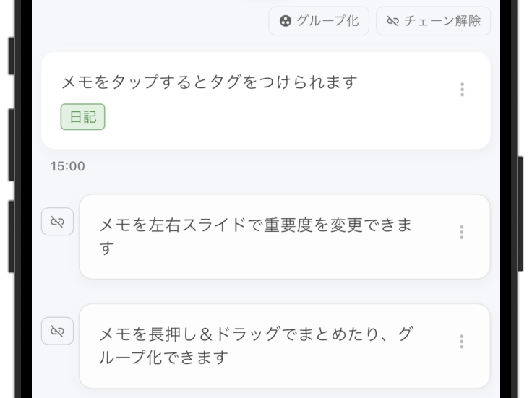
Task: Tap the memo メモをタップするとタグをつけられます
Action: pyautogui.click(x=266, y=100)
